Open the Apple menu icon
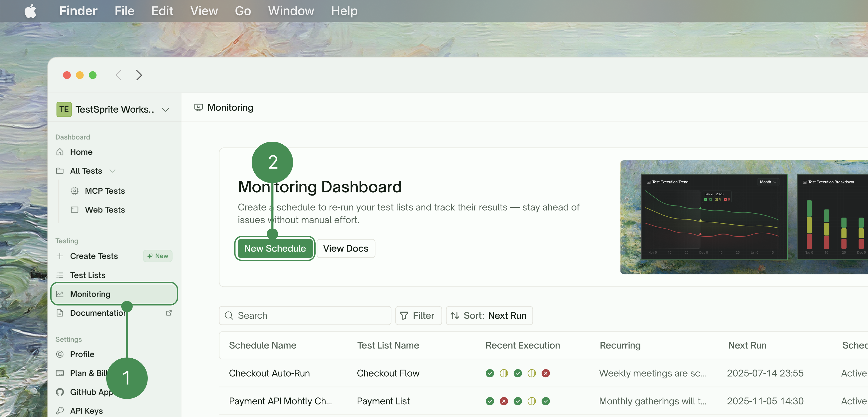 (30, 11)
